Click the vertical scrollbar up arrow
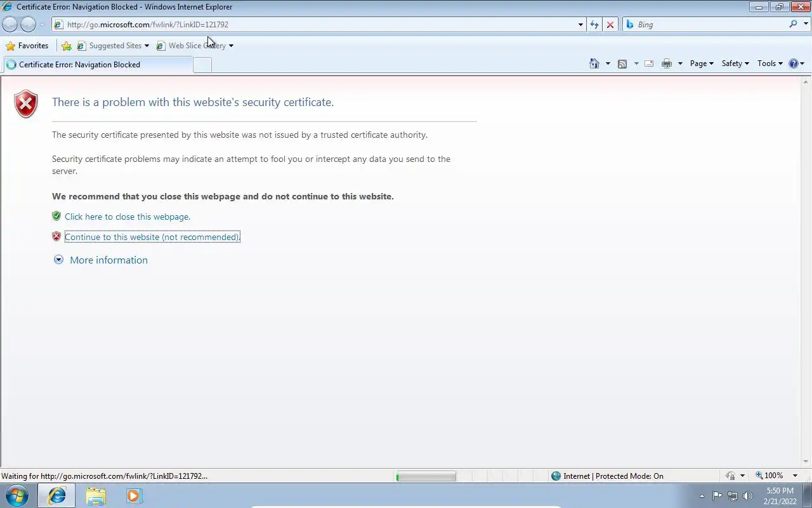 [x=806, y=81]
